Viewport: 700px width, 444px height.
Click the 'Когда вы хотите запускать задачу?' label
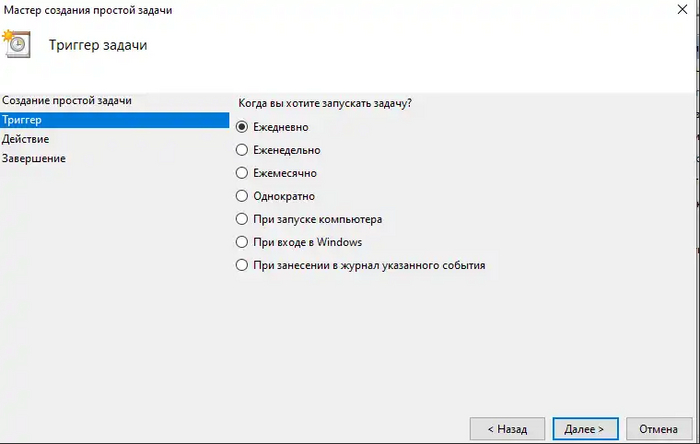pyautogui.click(x=325, y=103)
